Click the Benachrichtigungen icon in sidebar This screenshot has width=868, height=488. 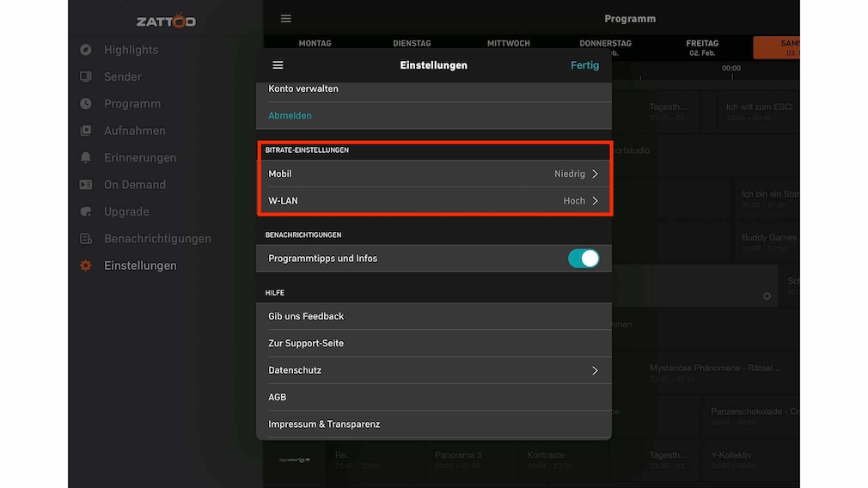coord(86,239)
